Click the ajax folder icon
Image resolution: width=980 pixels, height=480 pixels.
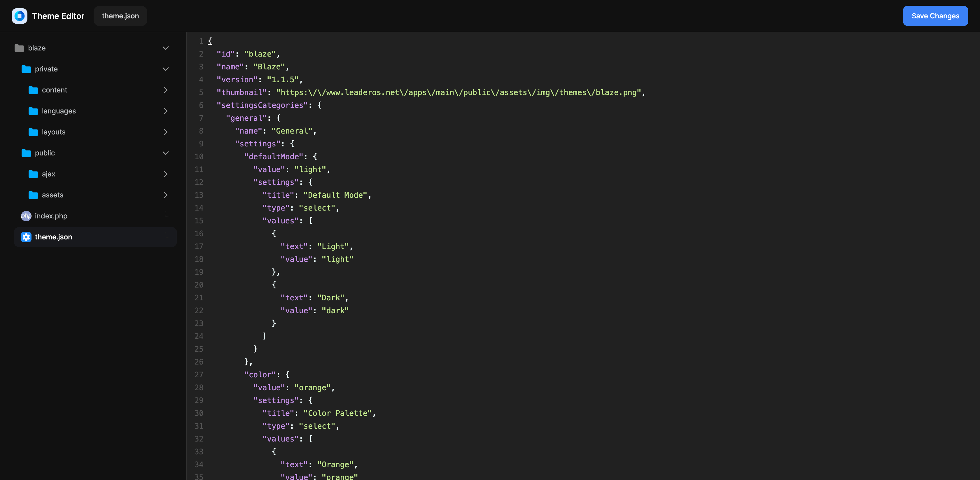click(33, 174)
